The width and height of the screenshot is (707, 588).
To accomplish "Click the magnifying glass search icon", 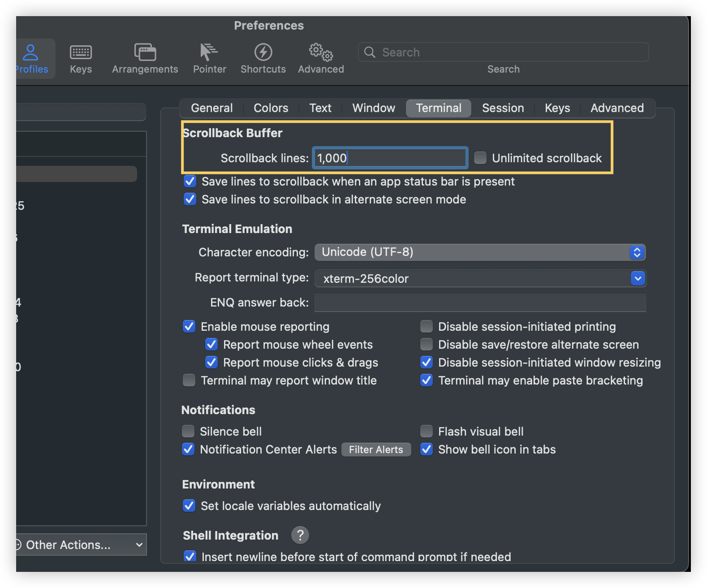I will (x=370, y=52).
